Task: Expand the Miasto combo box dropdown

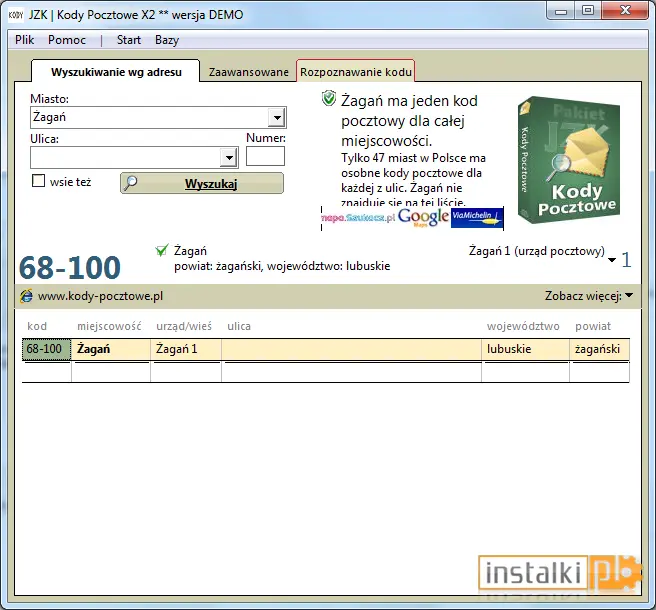Action: pos(277,118)
